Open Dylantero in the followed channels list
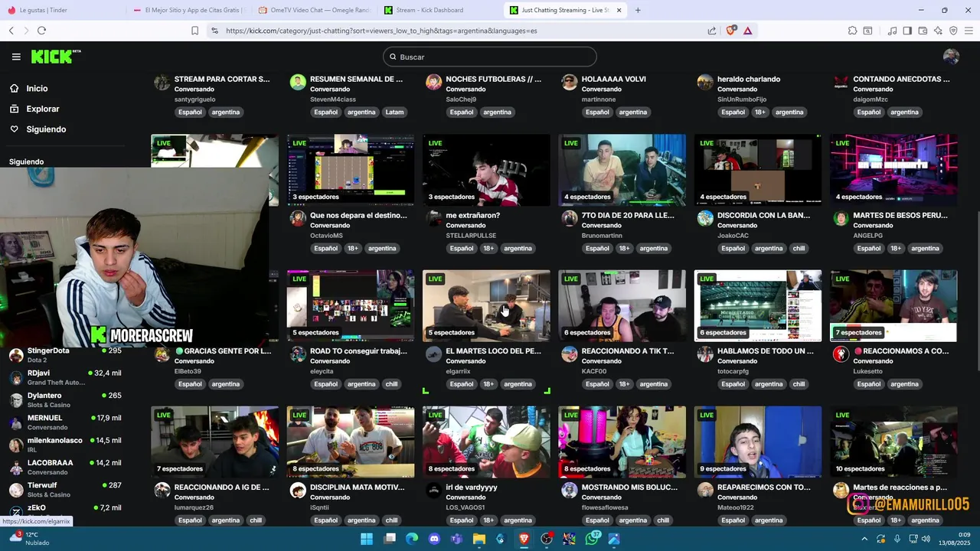The image size is (980, 551). 65,400
